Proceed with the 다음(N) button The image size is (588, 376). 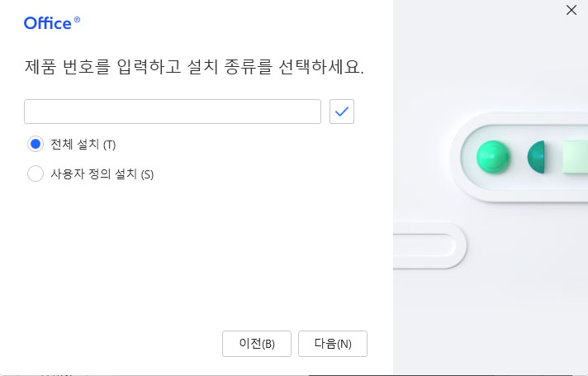click(332, 344)
